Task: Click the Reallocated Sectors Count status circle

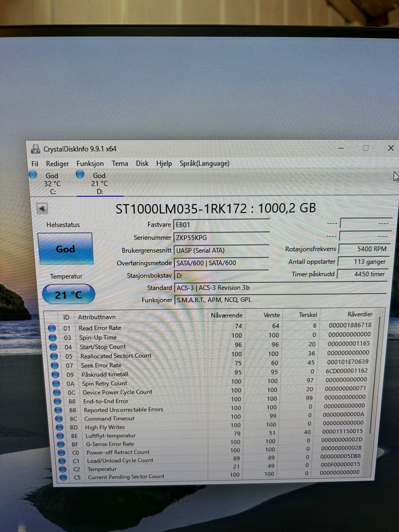Action: tap(54, 356)
